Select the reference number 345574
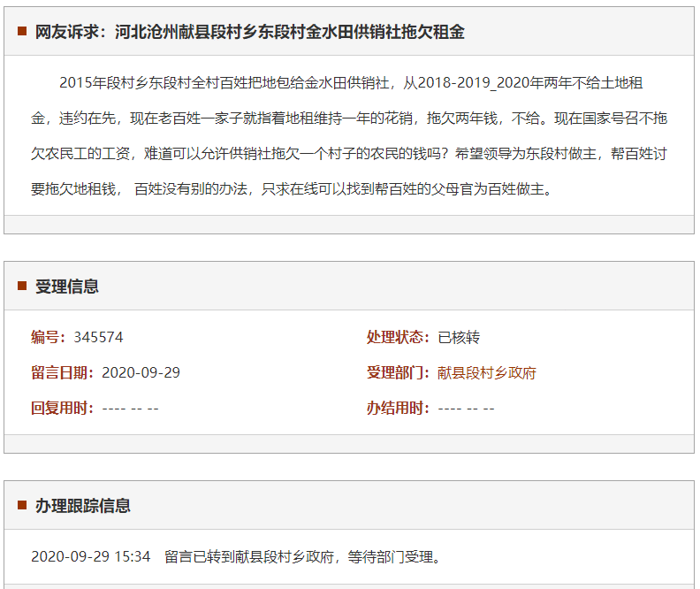Viewport: 700px width, 589px height. [98, 337]
